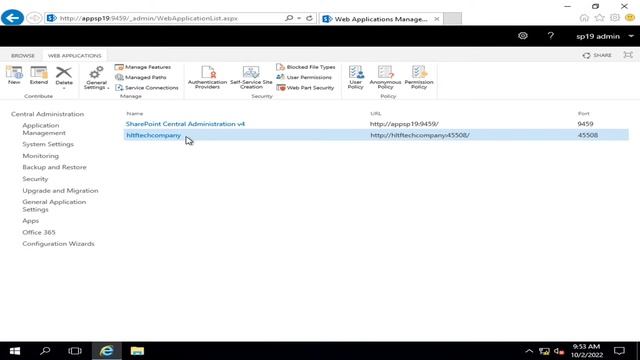The height and width of the screenshot is (360, 640).
Task: Open General Application Settings link
Action: point(54,205)
